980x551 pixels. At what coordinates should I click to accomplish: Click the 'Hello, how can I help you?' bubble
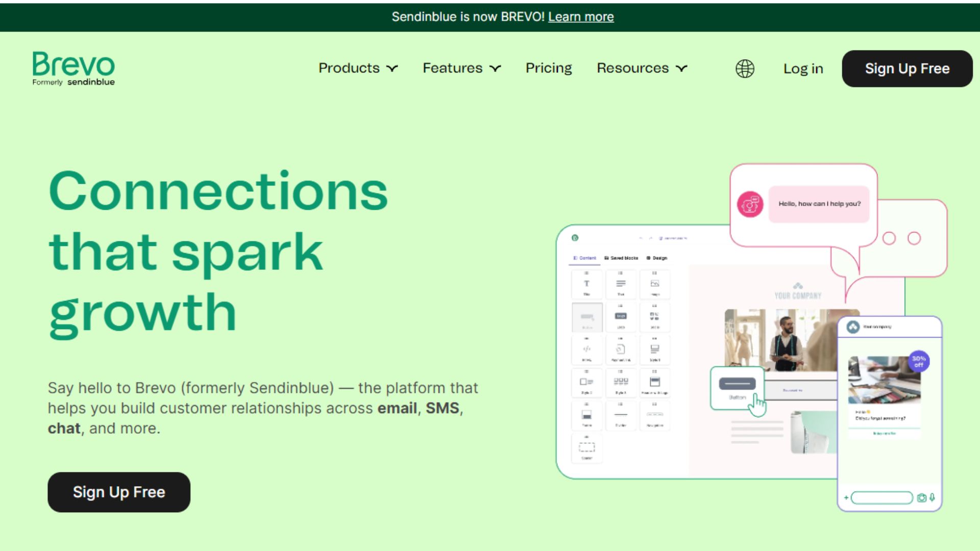pyautogui.click(x=819, y=204)
